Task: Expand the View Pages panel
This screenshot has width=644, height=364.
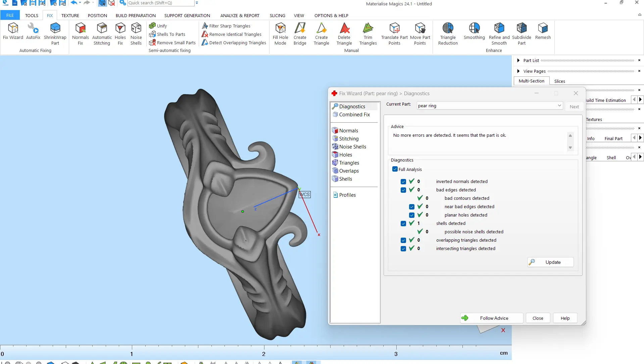Action: tap(518, 71)
